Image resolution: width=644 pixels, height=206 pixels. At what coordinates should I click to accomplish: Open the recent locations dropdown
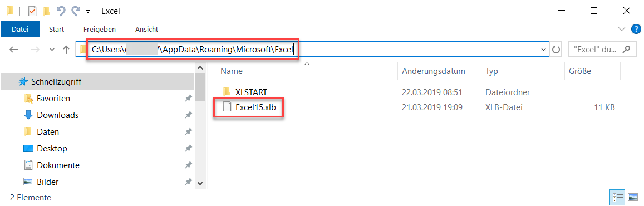(x=52, y=50)
